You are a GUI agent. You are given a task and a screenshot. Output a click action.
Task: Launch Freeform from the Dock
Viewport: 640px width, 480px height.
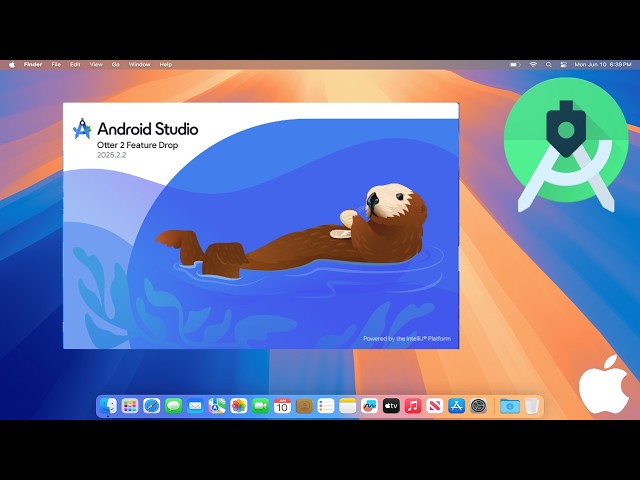(369, 406)
